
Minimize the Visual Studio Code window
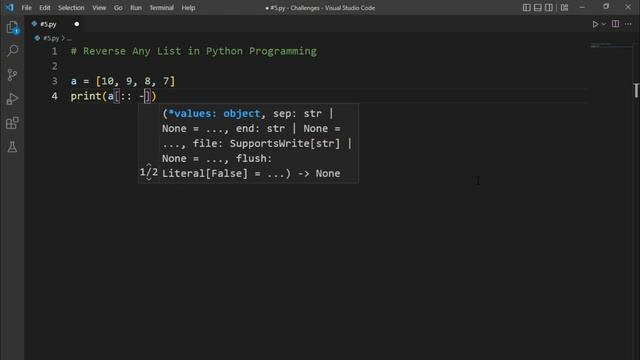582,7
